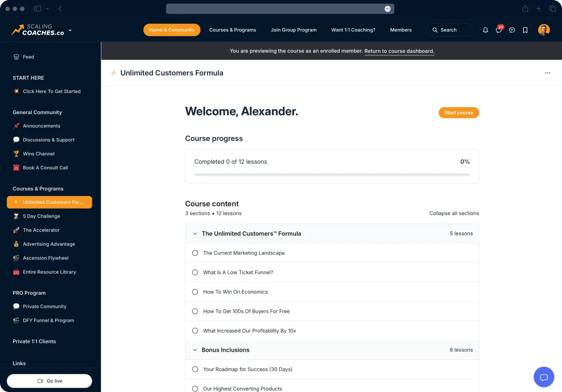Click the Start course button
The image size is (562, 392).
click(459, 113)
